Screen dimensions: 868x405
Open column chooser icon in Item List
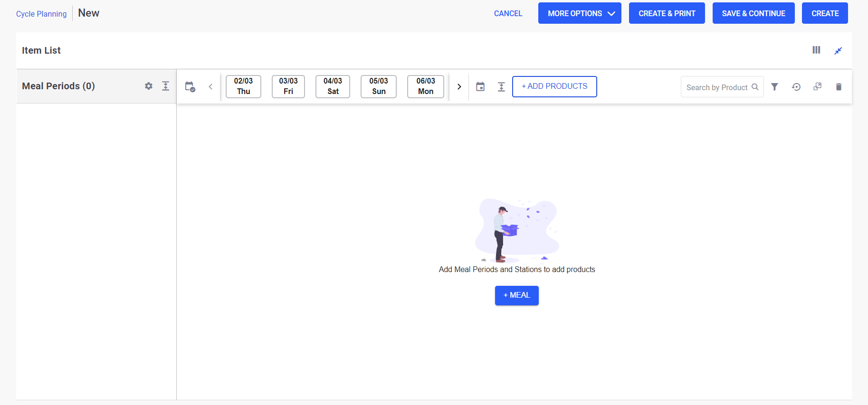816,50
